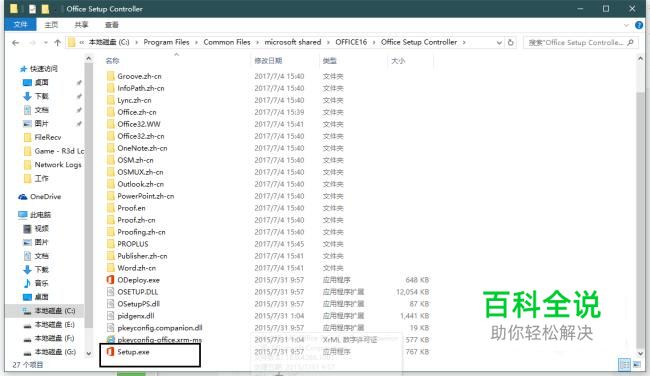The image size is (650, 376).
Task: Select the Word.zh-cn folder icon
Action: tap(110, 268)
